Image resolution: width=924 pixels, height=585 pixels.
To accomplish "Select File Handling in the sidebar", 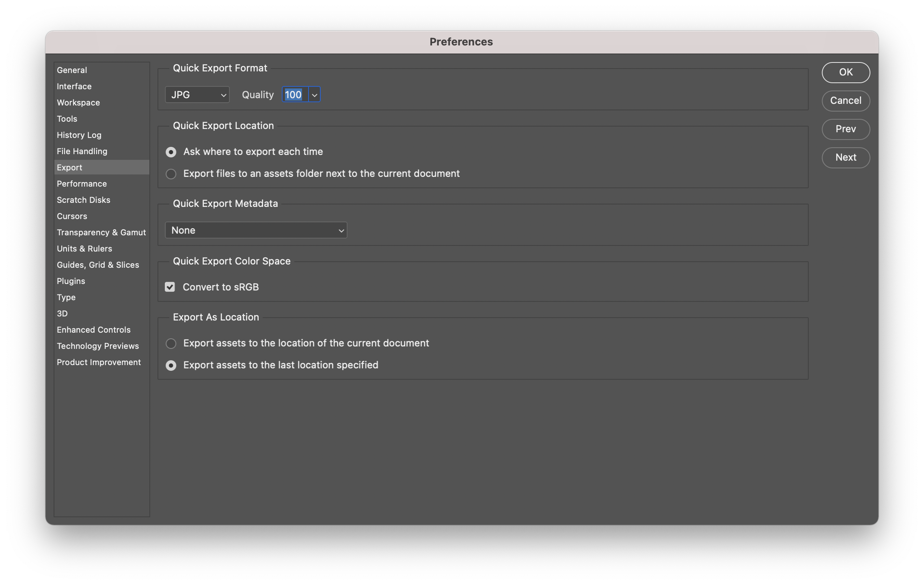I will coord(82,151).
